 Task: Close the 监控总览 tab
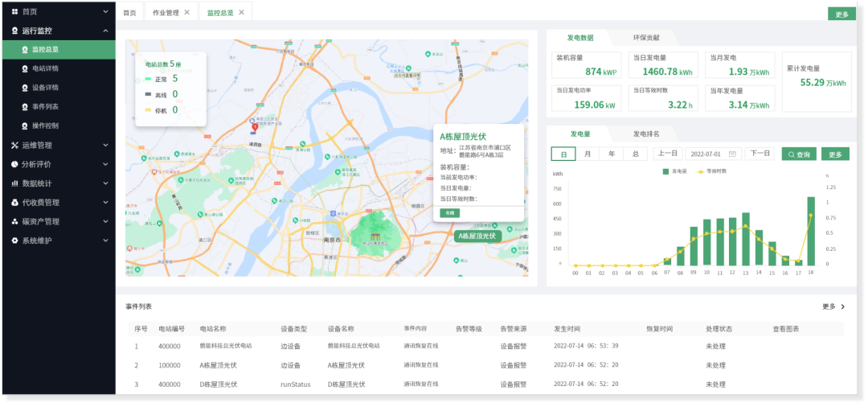[241, 12]
